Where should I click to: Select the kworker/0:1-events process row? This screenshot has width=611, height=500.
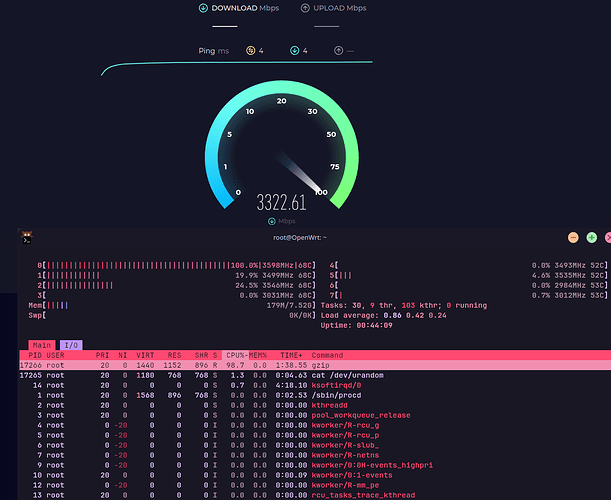pyautogui.click(x=315, y=475)
